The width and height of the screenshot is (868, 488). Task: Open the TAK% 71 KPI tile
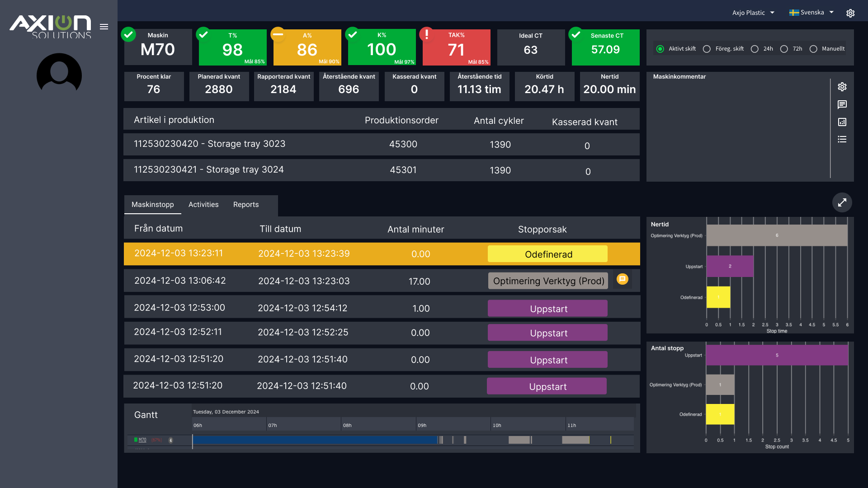[x=457, y=47]
